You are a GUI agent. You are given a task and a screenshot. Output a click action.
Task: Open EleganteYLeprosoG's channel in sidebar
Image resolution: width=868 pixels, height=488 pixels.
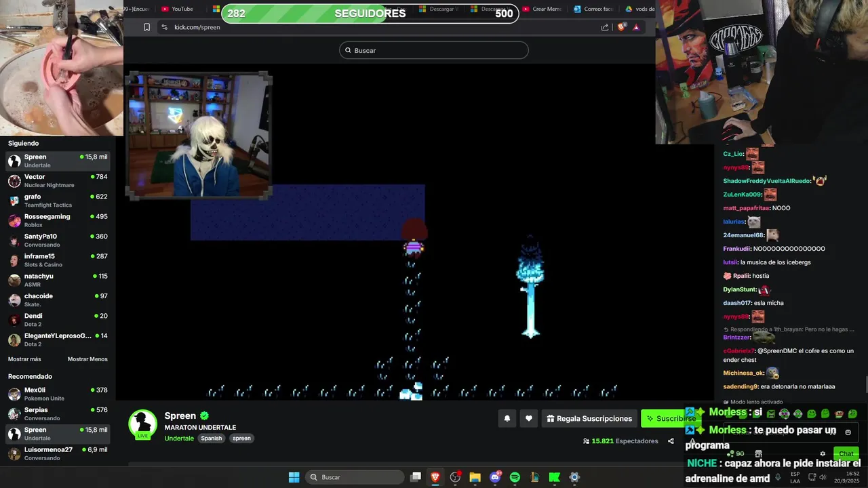(58, 340)
